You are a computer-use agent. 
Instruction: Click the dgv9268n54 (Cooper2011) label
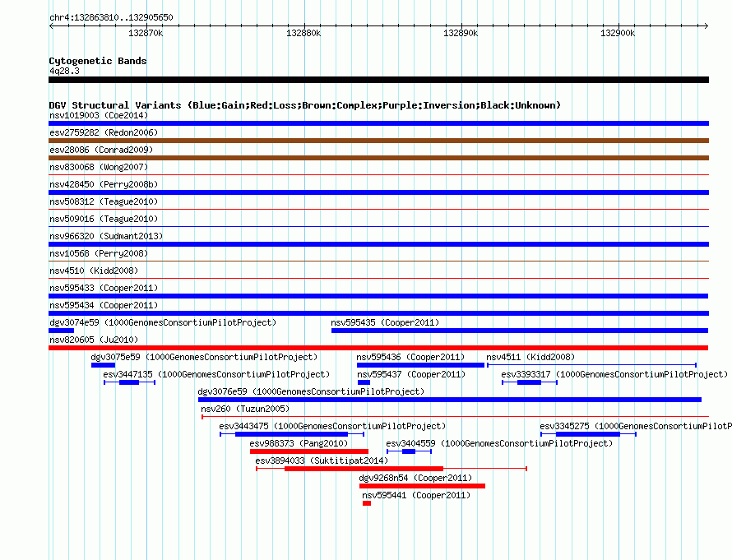point(415,478)
